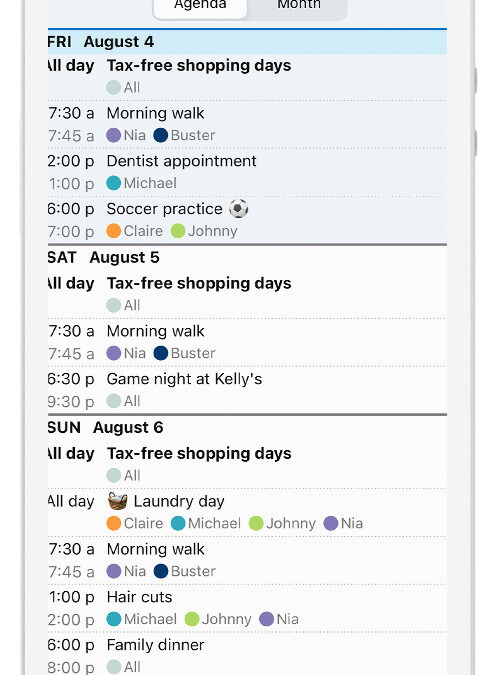Image resolution: width=500 pixels, height=675 pixels.
Task: Open Sunday's Morning walk event
Action: 247,560
